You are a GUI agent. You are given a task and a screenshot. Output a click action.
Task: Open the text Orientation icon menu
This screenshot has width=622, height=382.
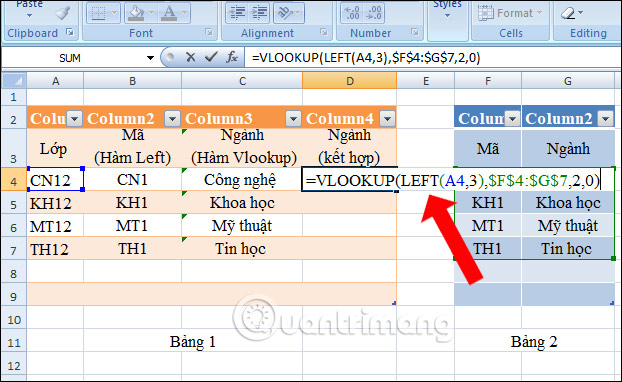[288, 13]
